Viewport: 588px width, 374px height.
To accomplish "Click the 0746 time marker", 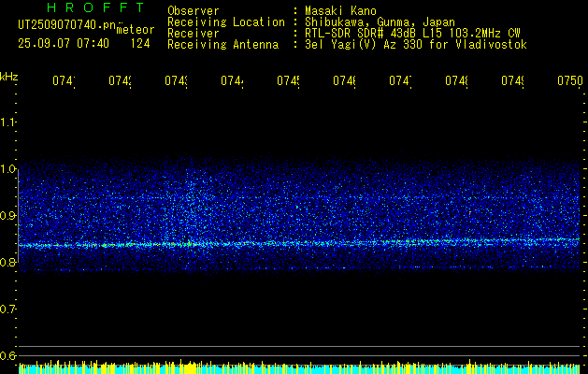I will coord(345,80).
